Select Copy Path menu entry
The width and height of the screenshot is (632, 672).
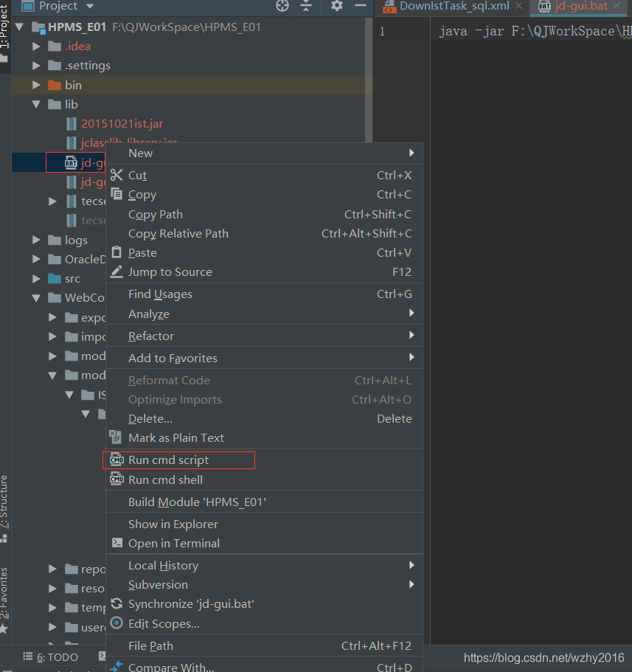click(x=264, y=214)
